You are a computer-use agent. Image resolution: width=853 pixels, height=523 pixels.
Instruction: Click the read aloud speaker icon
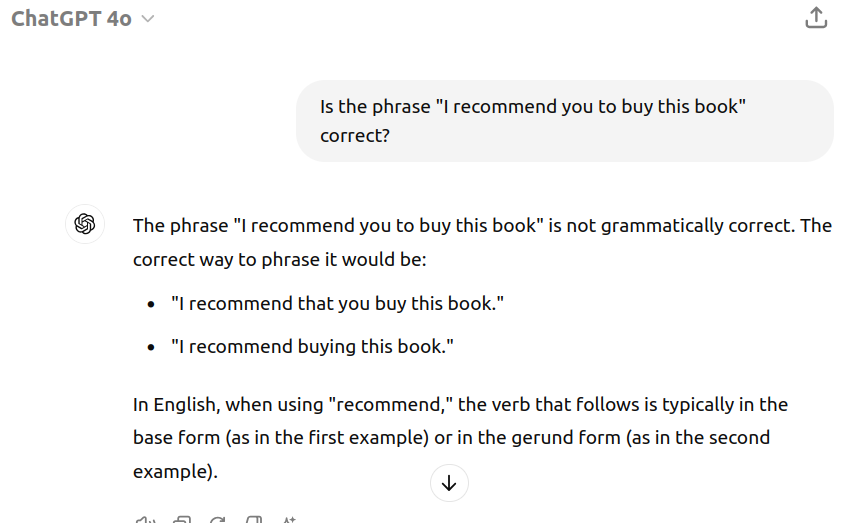tap(145, 520)
